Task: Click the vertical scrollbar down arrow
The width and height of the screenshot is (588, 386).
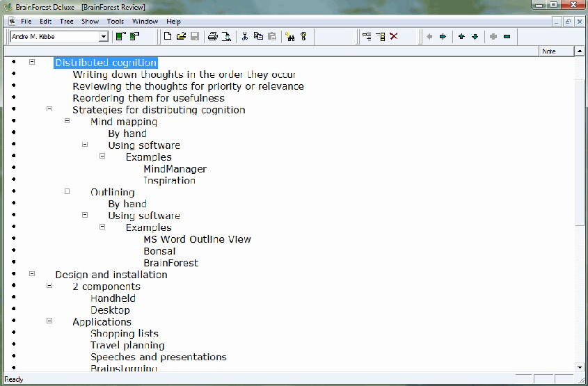Action: click(580, 367)
